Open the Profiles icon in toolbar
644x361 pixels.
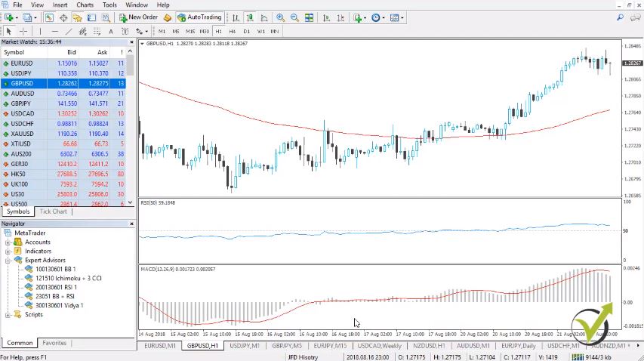point(27,17)
